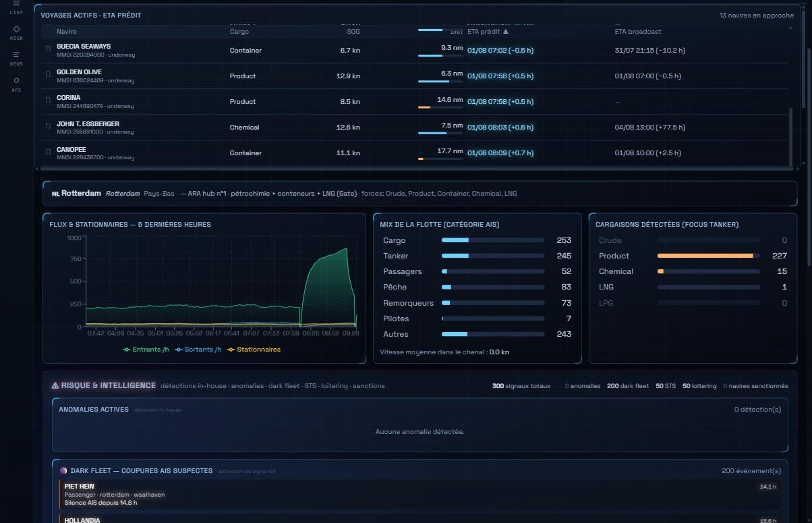The image size is (812, 523).
Task: Click the Product cargo orange bar
Action: 705,256
